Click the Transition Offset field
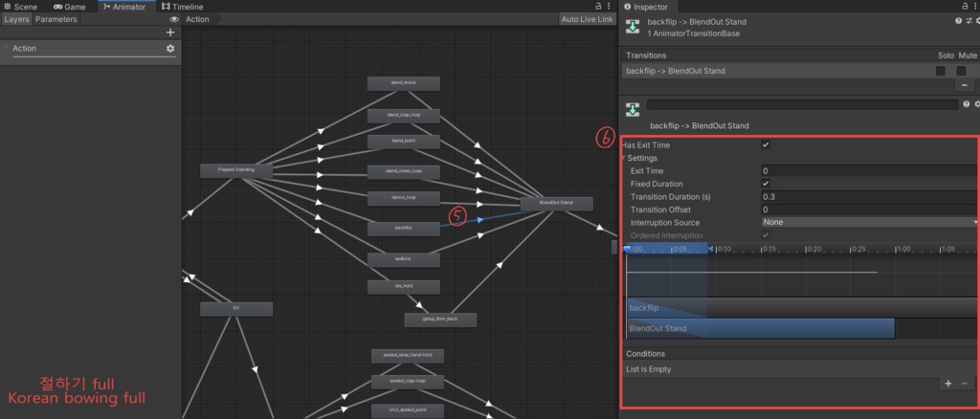The image size is (980, 419). pos(870,209)
